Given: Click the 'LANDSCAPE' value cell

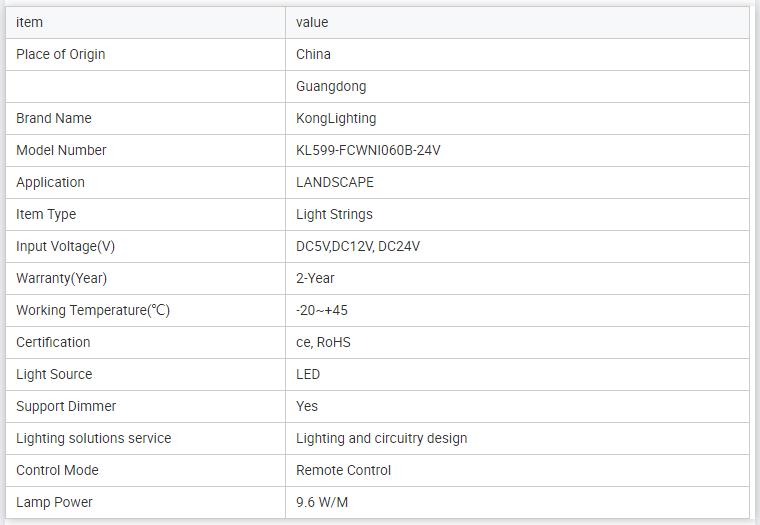Looking at the screenshot, I should [335, 182].
